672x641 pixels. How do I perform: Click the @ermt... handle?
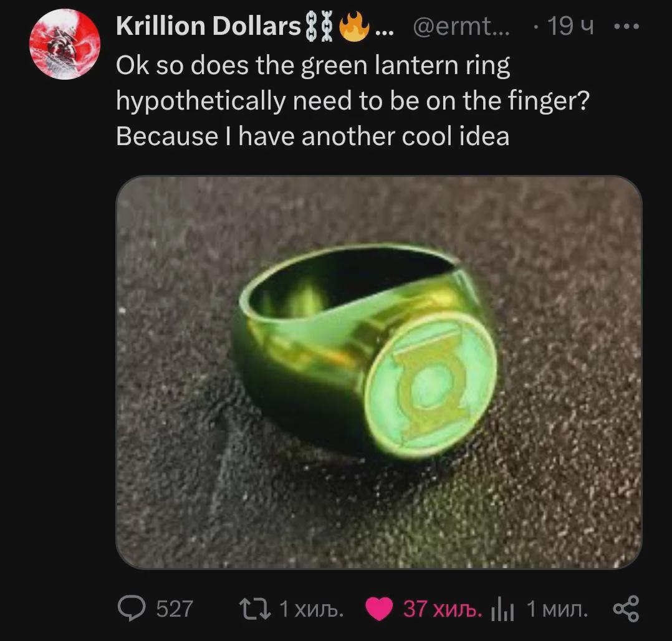[461, 27]
